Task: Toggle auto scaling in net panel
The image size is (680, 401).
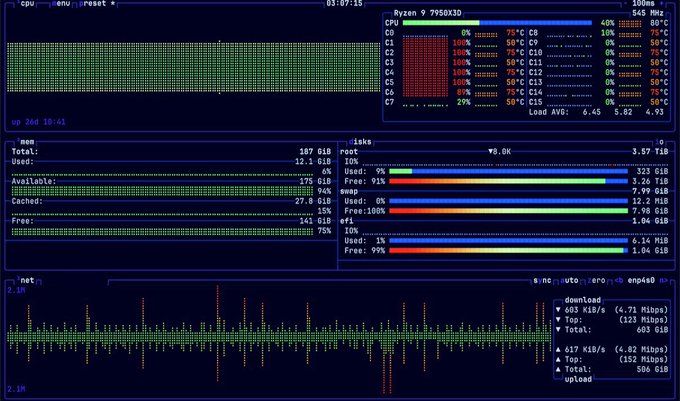Action: click(x=569, y=280)
